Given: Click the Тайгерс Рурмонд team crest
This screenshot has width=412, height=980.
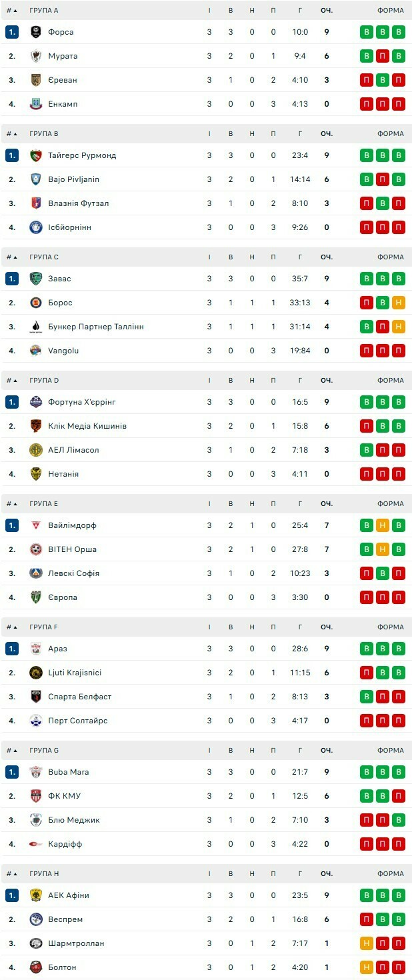Looking at the screenshot, I should click(36, 155).
